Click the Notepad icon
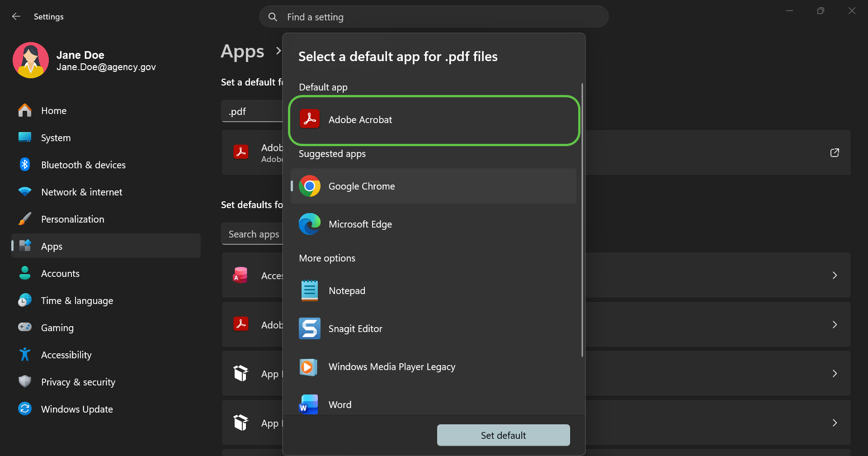 point(310,290)
